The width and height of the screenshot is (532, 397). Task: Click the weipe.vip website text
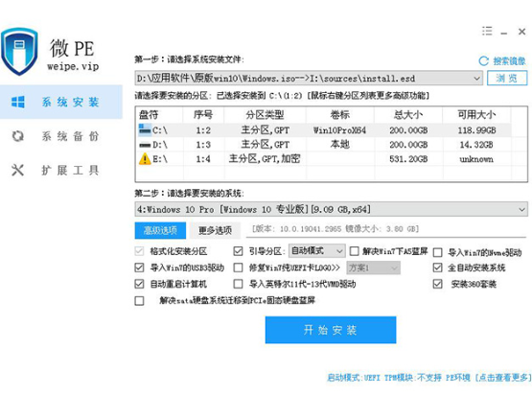point(73,66)
